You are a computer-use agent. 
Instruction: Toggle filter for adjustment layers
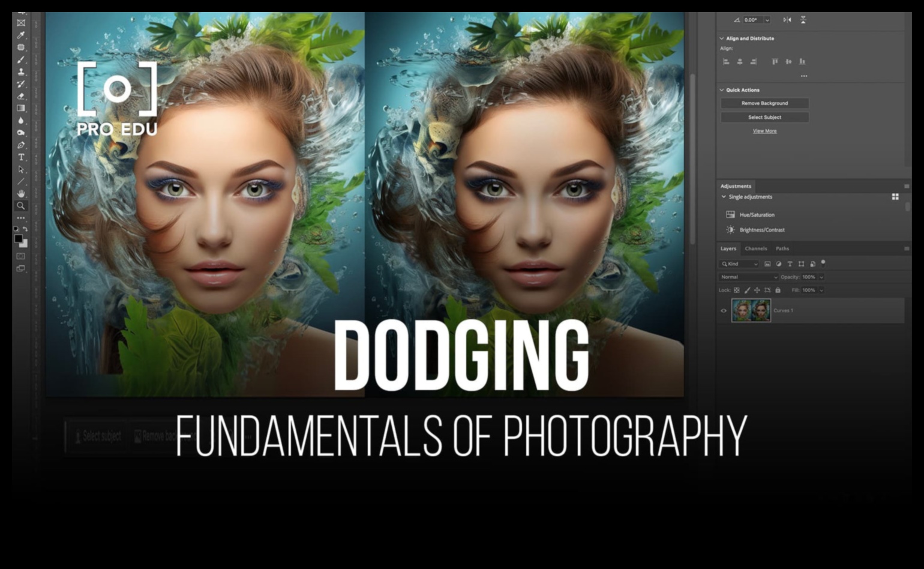coord(779,264)
